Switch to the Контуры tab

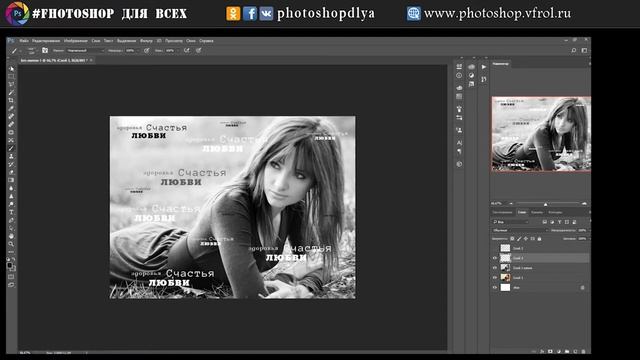click(x=555, y=212)
